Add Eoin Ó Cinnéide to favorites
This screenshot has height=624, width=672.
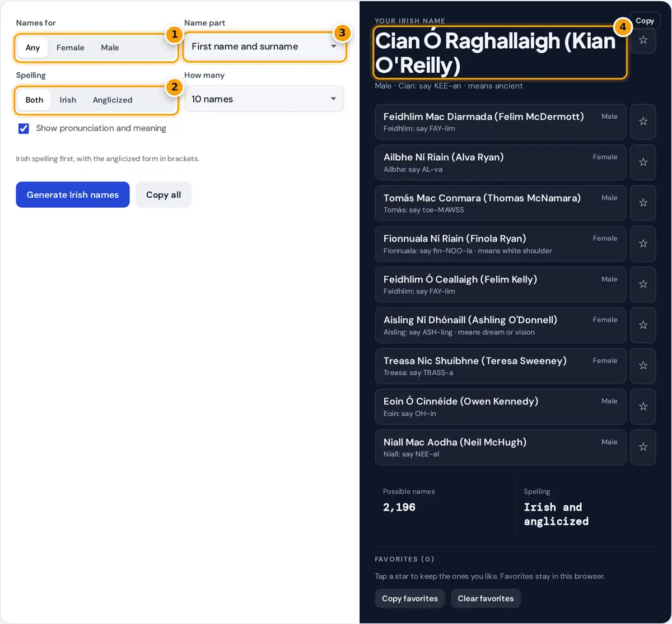tap(643, 406)
